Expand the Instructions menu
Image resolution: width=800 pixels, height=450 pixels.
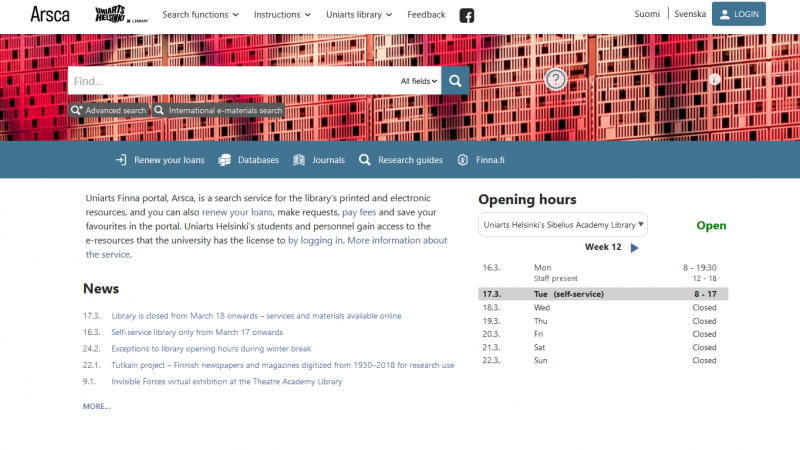tap(282, 15)
